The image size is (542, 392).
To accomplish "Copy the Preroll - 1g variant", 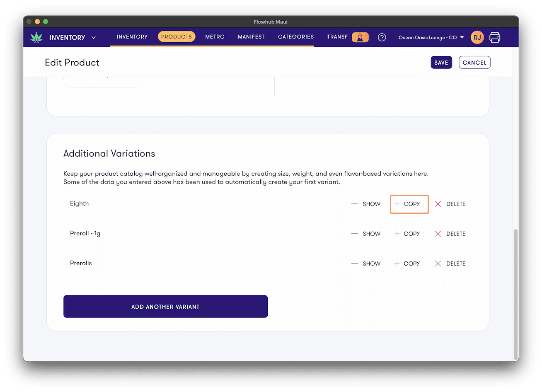I will [x=407, y=234].
